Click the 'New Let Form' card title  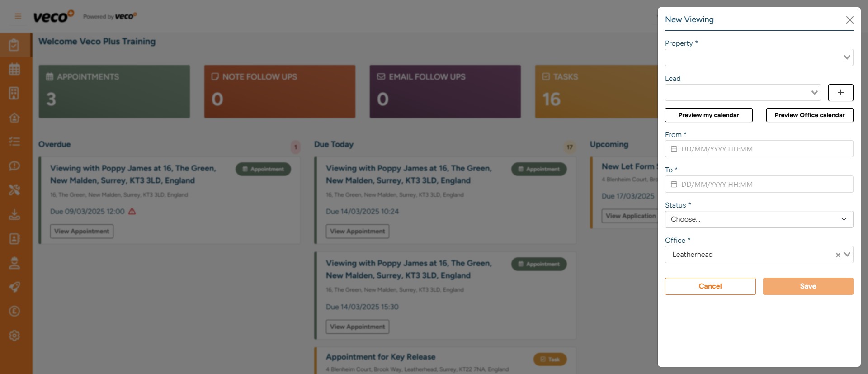pos(629,166)
